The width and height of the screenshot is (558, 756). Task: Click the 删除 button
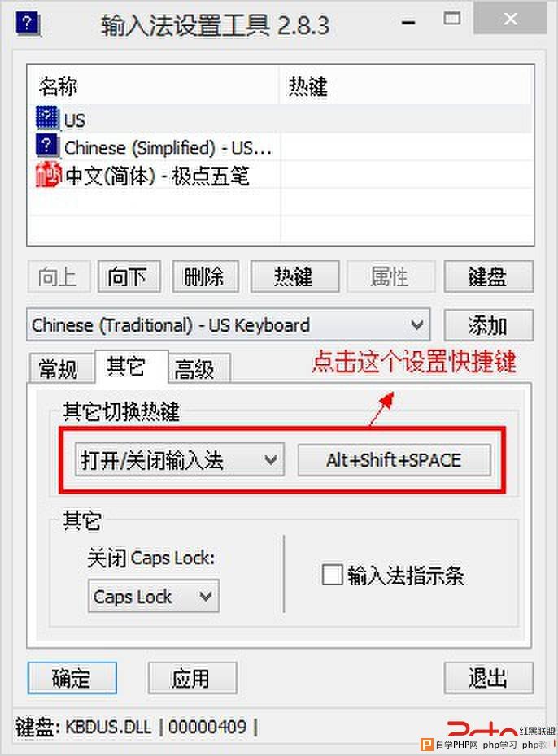pyautogui.click(x=206, y=276)
